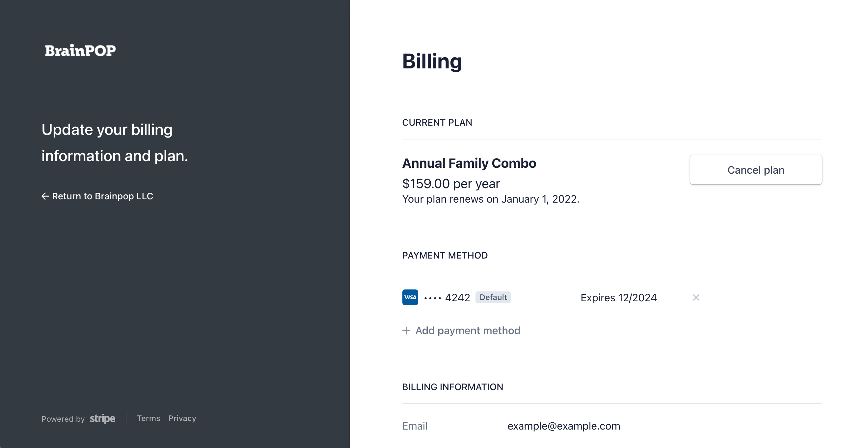Screen dimensions: 868x448
Task: Click the Add payment method text
Action: point(468,331)
